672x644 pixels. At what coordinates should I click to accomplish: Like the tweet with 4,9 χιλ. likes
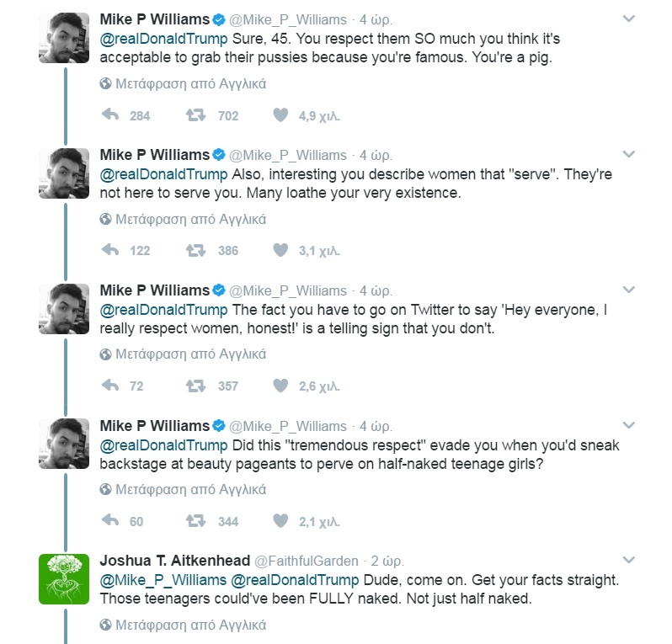pos(280,115)
